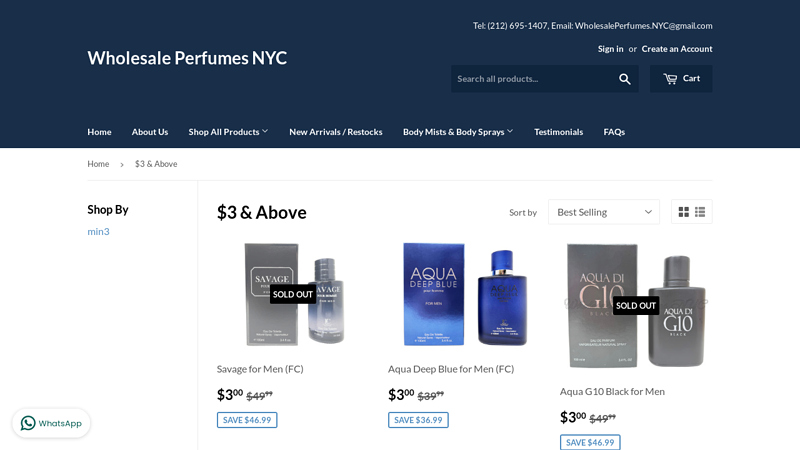
Task: Open Aqua Deep Blue product image
Action: 465,294
